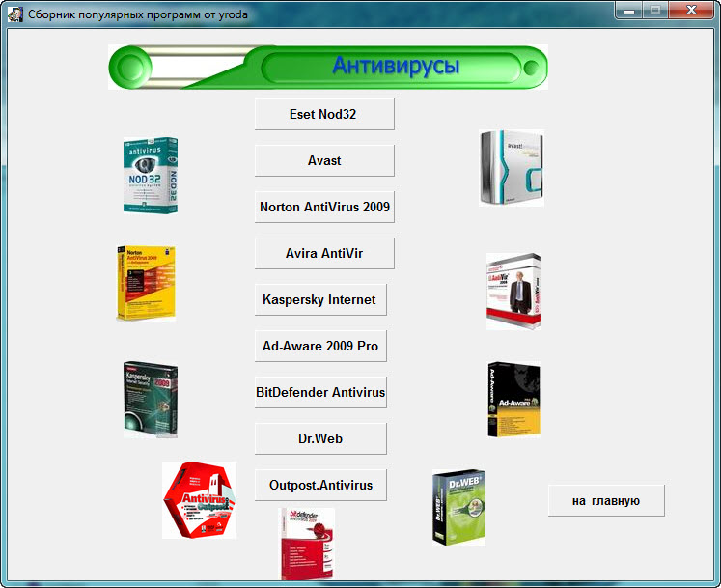Click the Avast box image
The width and height of the screenshot is (721, 588).
click(x=512, y=168)
